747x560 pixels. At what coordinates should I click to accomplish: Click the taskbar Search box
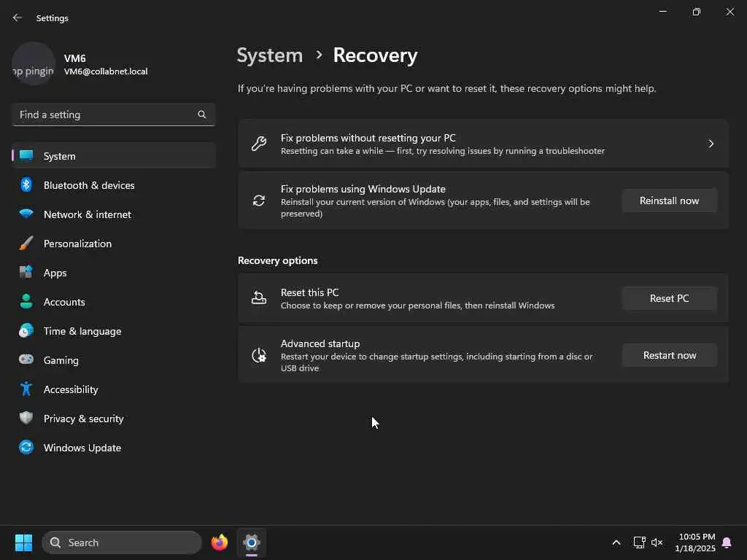[122, 542]
